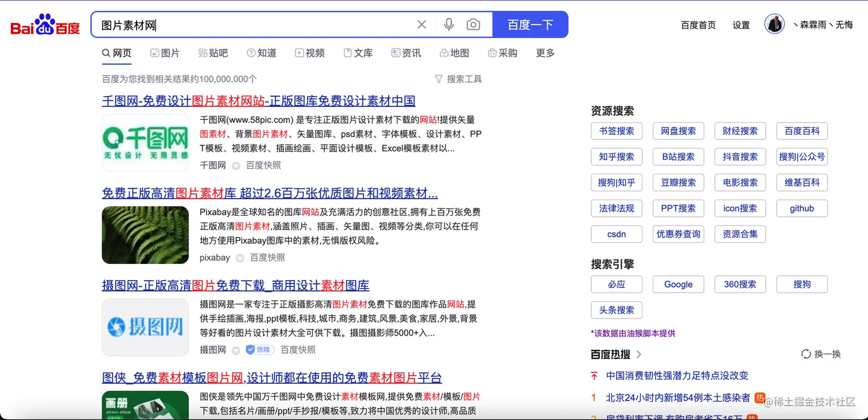Click the 豆瓣搜索 button
The image size is (868, 420).
point(679,182)
